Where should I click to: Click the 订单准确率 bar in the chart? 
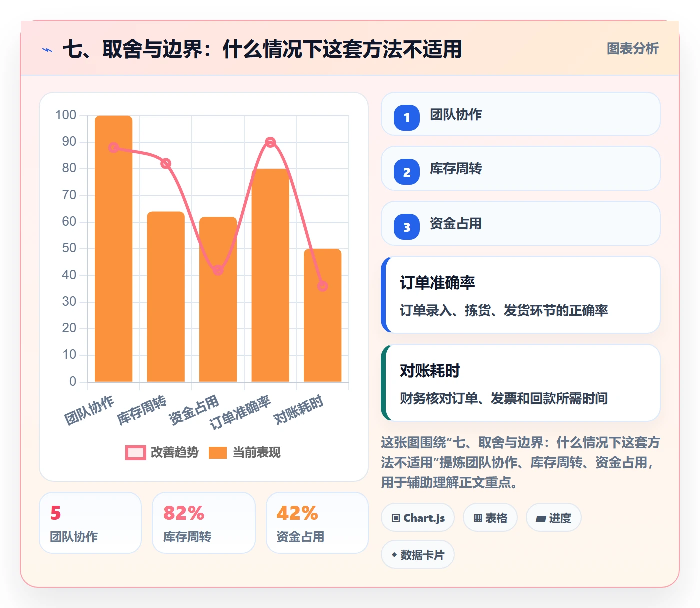pyautogui.click(x=270, y=275)
